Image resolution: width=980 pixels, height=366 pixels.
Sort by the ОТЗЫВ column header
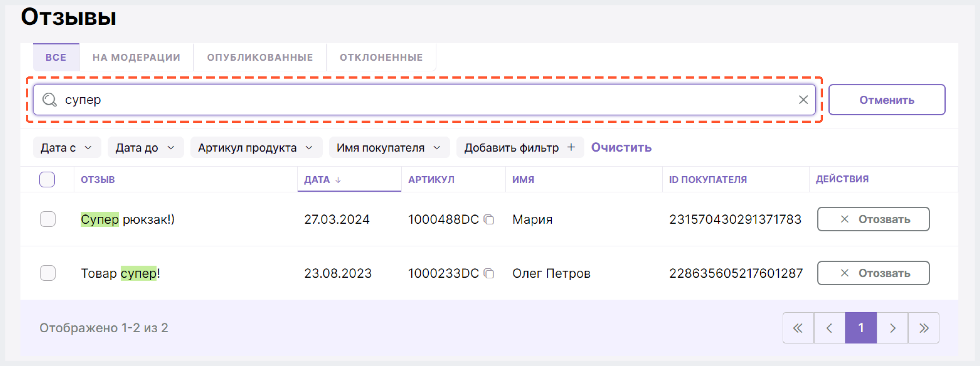click(x=98, y=179)
